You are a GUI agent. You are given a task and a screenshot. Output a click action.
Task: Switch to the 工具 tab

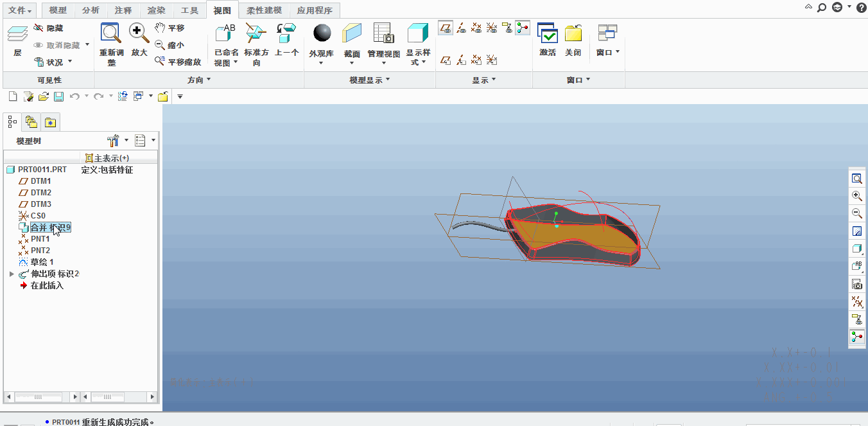pos(189,10)
